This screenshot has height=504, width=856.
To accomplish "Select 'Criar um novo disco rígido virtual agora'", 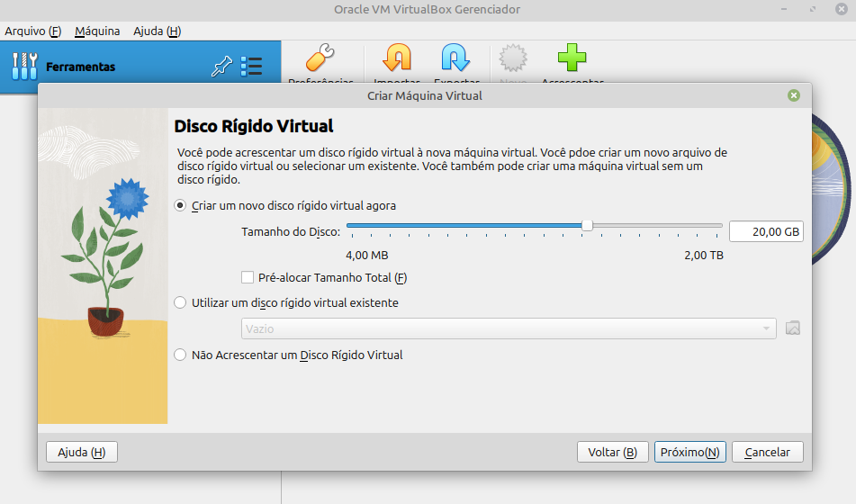I will 180,205.
